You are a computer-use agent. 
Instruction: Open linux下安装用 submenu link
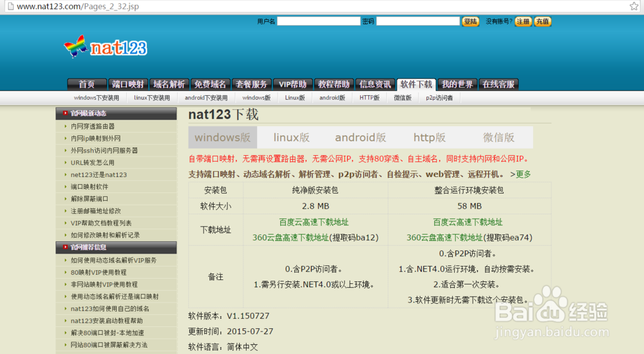click(152, 98)
